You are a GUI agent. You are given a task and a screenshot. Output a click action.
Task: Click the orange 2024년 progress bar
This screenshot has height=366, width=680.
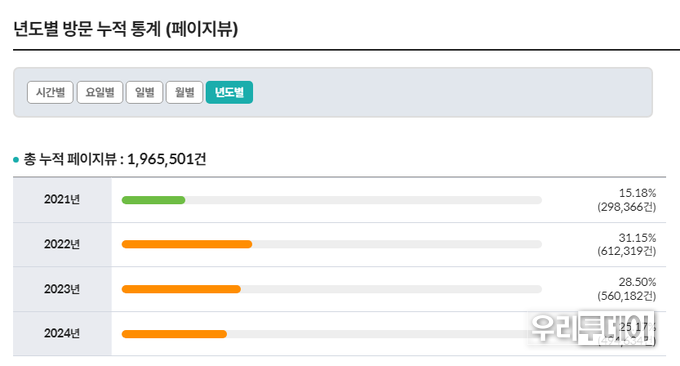174,334
